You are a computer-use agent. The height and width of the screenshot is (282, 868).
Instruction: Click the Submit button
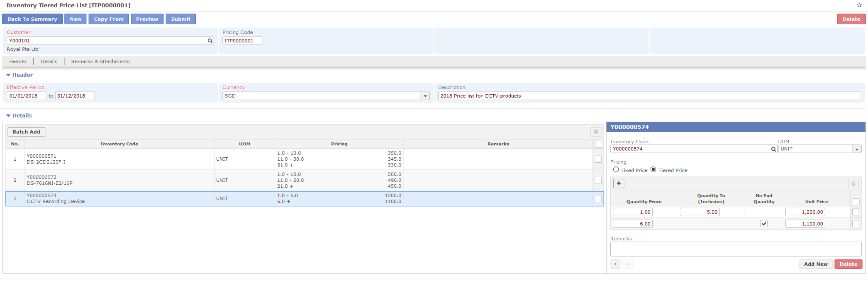[180, 19]
